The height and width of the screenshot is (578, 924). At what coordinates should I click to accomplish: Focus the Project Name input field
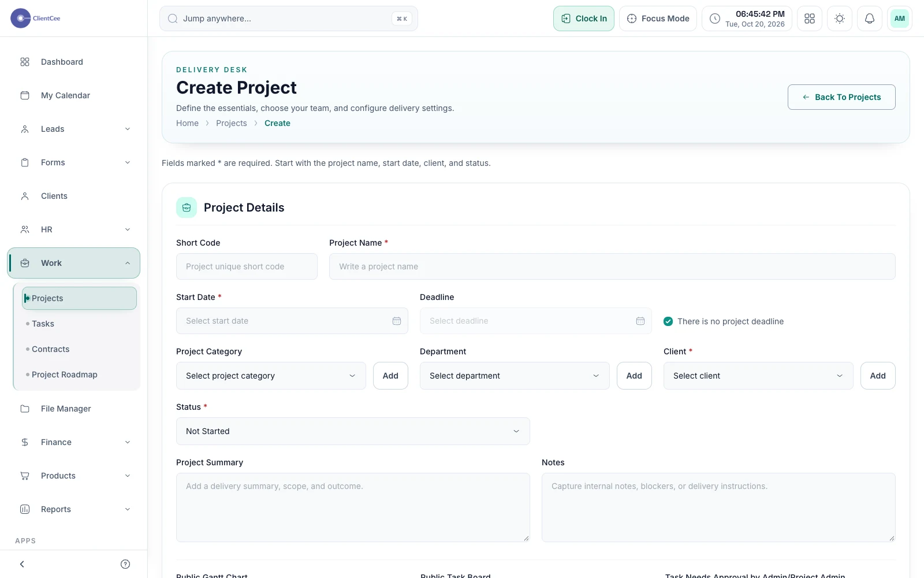pyautogui.click(x=612, y=266)
